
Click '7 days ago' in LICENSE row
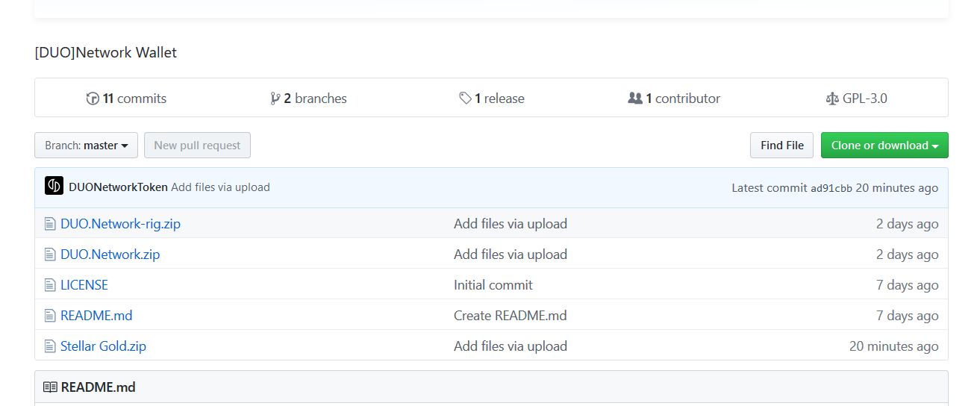(x=907, y=285)
